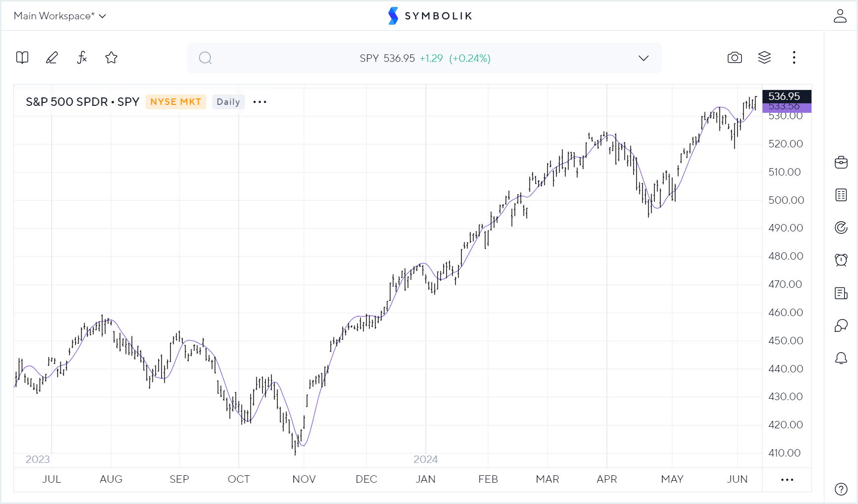Click the 460.00 price axis label
Image resolution: width=858 pixels, height=504 pixels.
[x=786, y=313]
